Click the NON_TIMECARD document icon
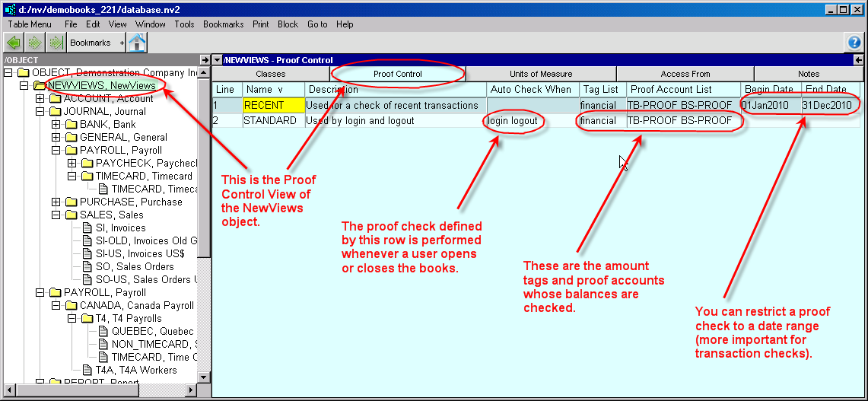 click(103, 344)
